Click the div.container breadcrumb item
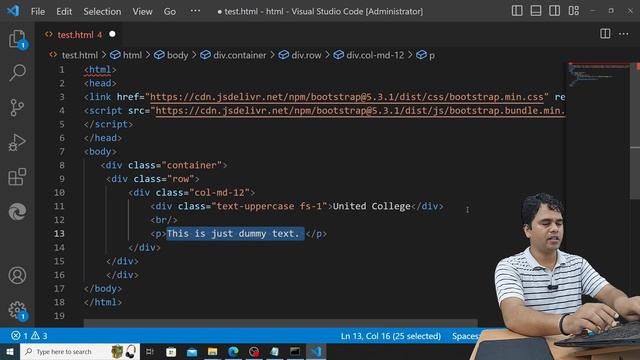The image size is (640, 360). pos(239,55)
